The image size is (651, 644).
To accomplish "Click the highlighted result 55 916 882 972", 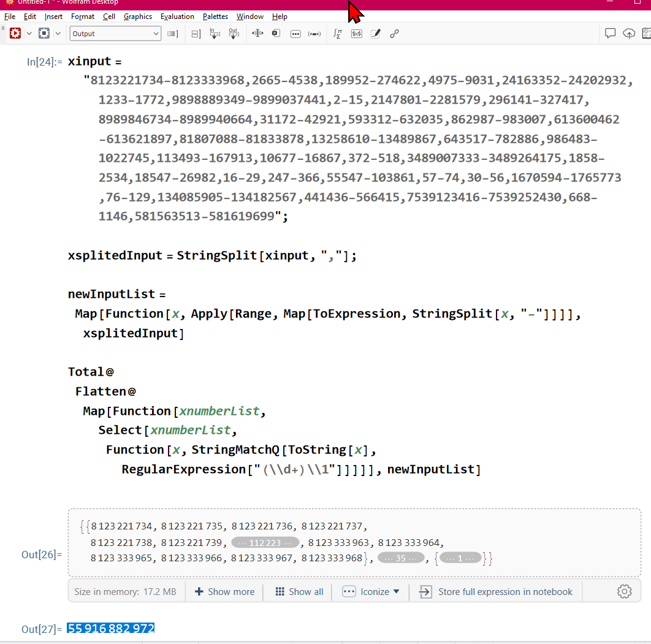I will [x=111, y=628].
